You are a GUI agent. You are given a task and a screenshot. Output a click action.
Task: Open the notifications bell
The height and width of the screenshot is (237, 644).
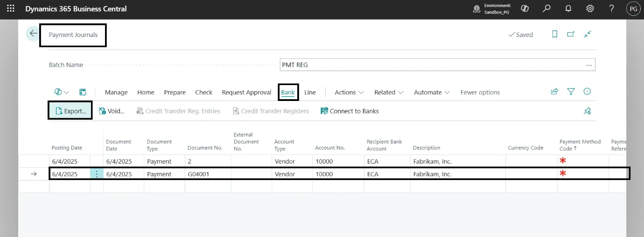568,9
